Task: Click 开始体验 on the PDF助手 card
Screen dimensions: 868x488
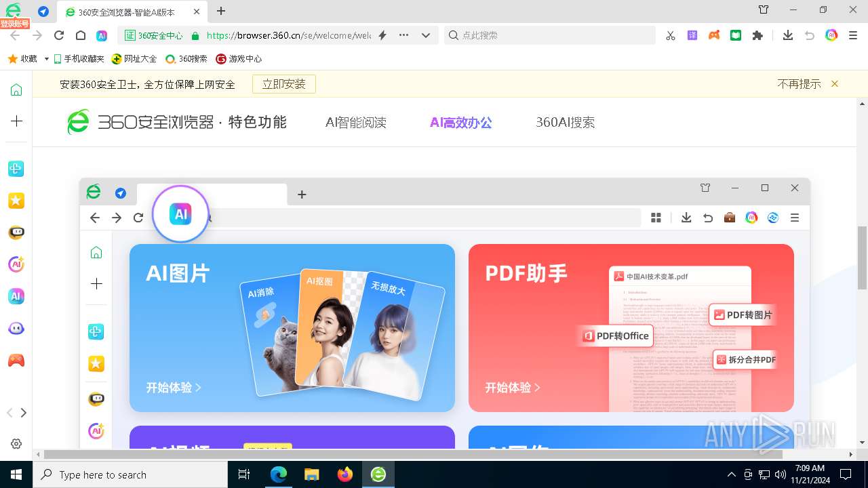Action: click(513, 388)
